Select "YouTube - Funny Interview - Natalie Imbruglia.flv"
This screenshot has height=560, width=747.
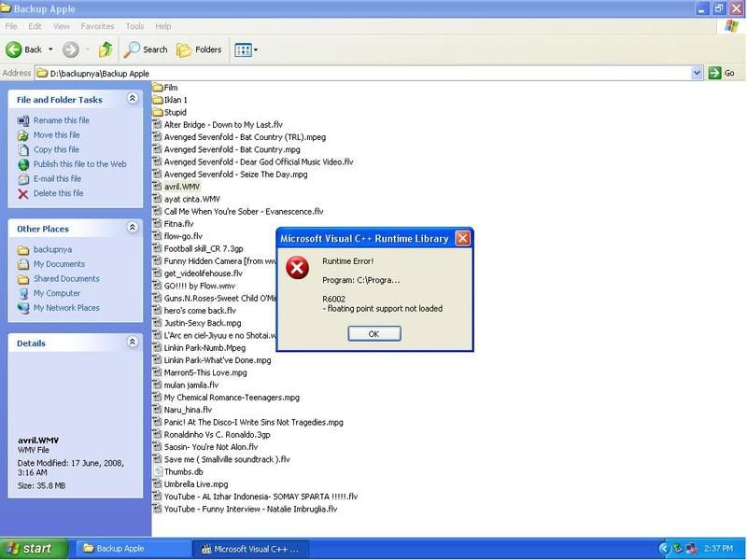coord(250,509)
